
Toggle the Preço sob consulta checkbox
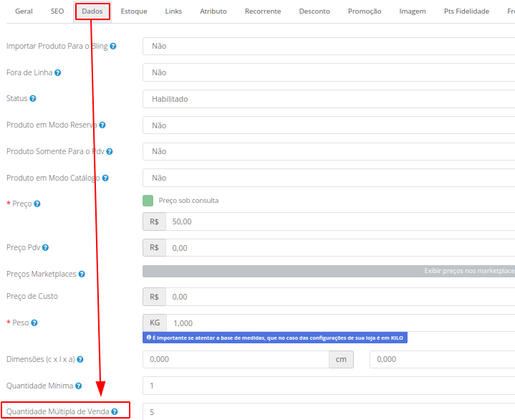148,201
